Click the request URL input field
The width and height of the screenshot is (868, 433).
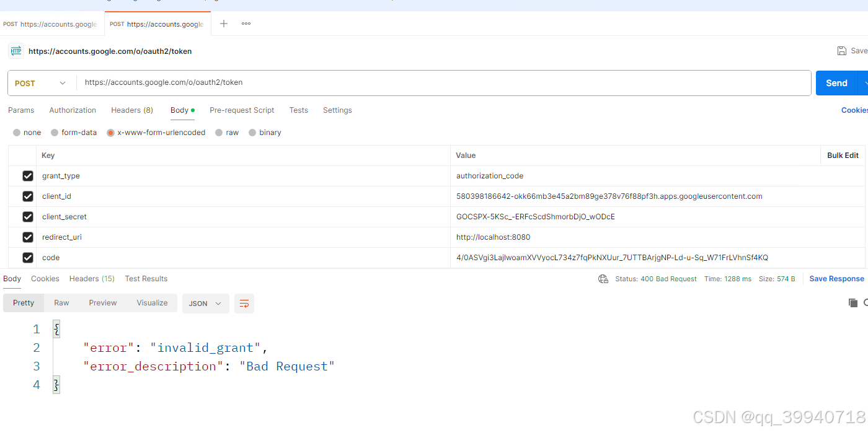[443, 82]
